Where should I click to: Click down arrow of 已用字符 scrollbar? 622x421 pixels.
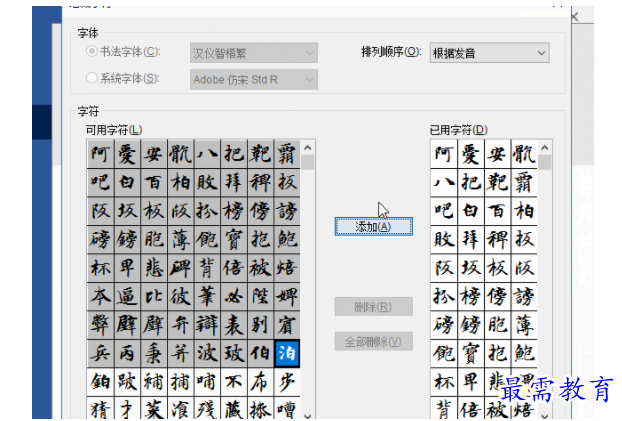tap(545, 415)
